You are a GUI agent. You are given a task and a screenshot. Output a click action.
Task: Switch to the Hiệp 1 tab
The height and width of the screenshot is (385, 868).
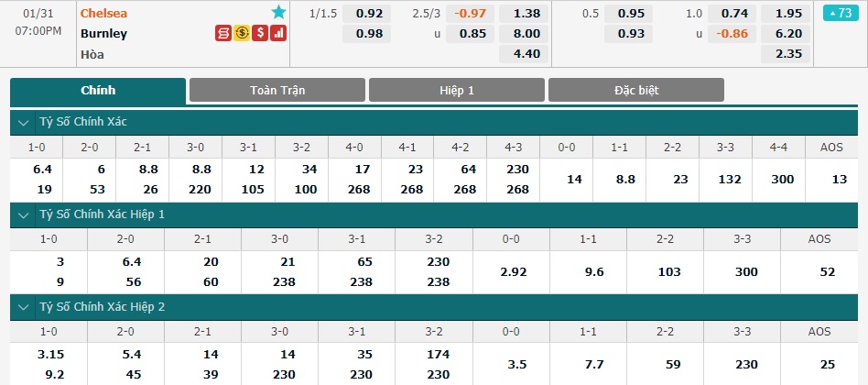[x=457, y=91]
